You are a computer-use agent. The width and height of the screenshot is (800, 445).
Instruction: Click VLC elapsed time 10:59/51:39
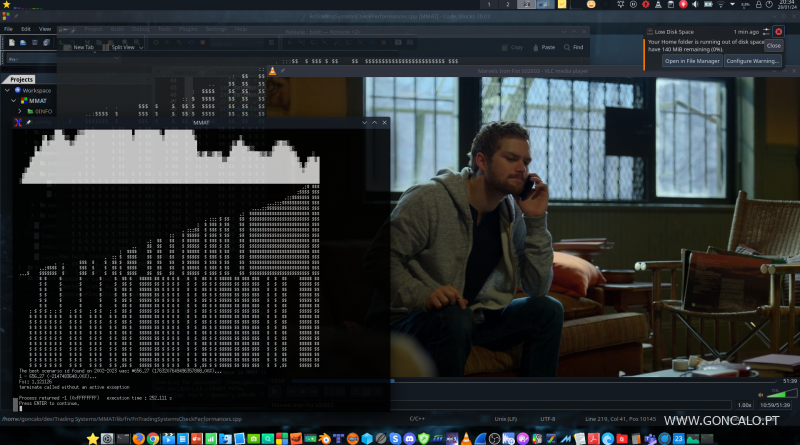click(x=775, y=405)
